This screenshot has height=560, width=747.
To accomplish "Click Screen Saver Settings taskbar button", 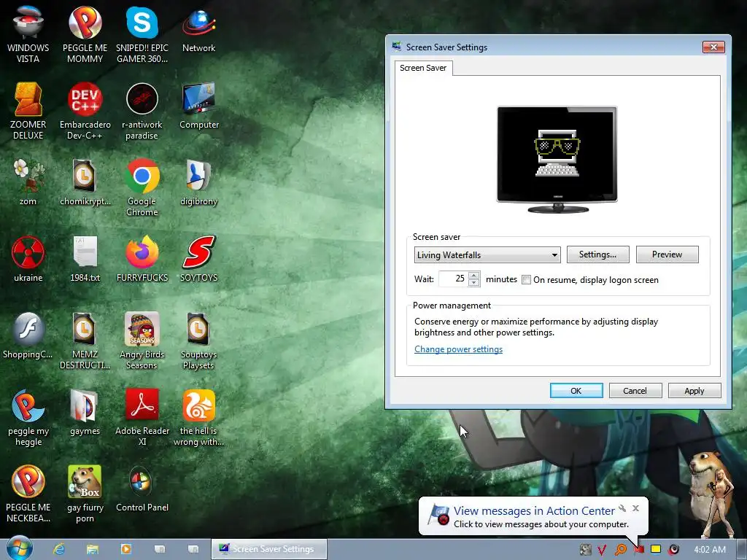I will click(269, 549).
